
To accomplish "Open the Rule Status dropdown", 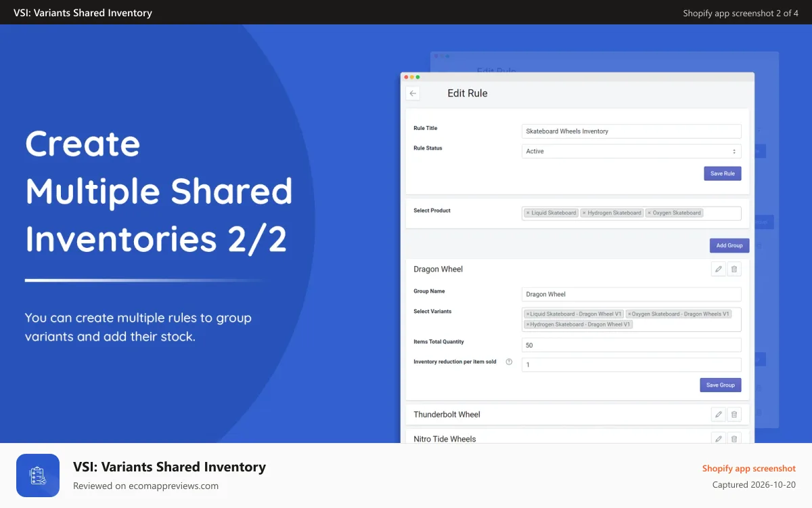I will pyautogui.click(x=631, y=151).
